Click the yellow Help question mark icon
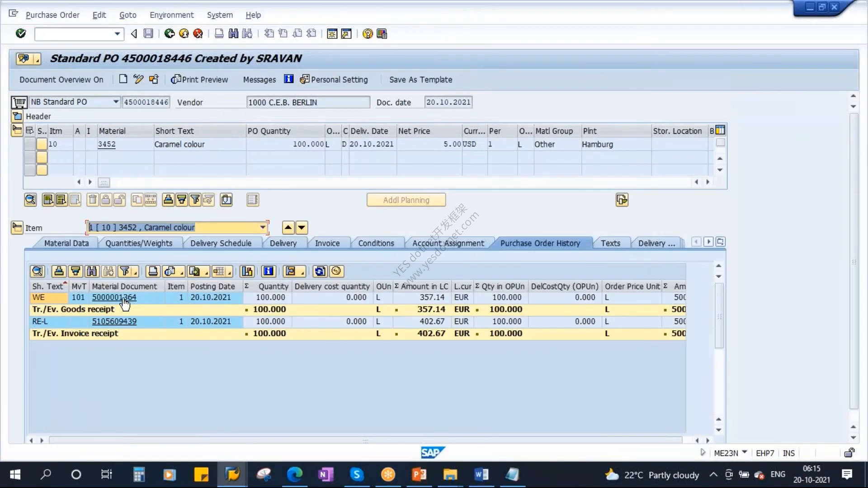Viewport: 868px width, 488px height. (368, 34)
